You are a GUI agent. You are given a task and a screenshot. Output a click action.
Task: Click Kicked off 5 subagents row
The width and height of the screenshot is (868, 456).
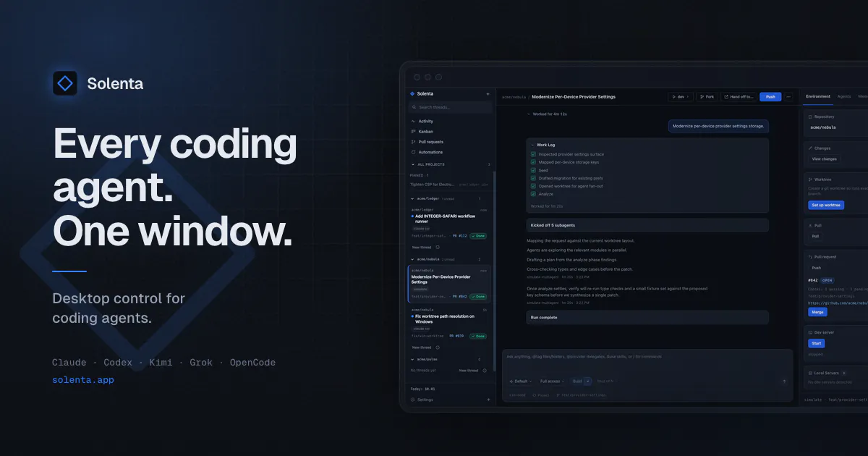pyautogui.click(x=647, y=225)
